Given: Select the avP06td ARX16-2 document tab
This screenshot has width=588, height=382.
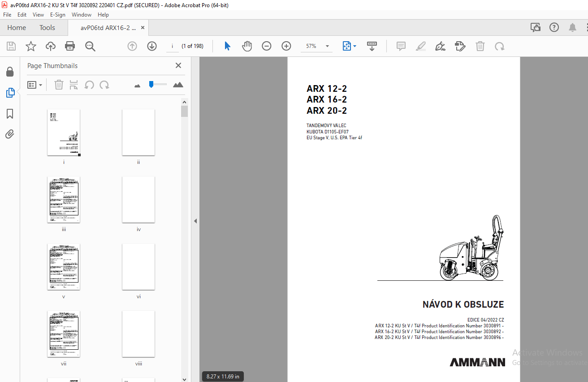Looking at the screenshot, I should [x=108, y=28].
